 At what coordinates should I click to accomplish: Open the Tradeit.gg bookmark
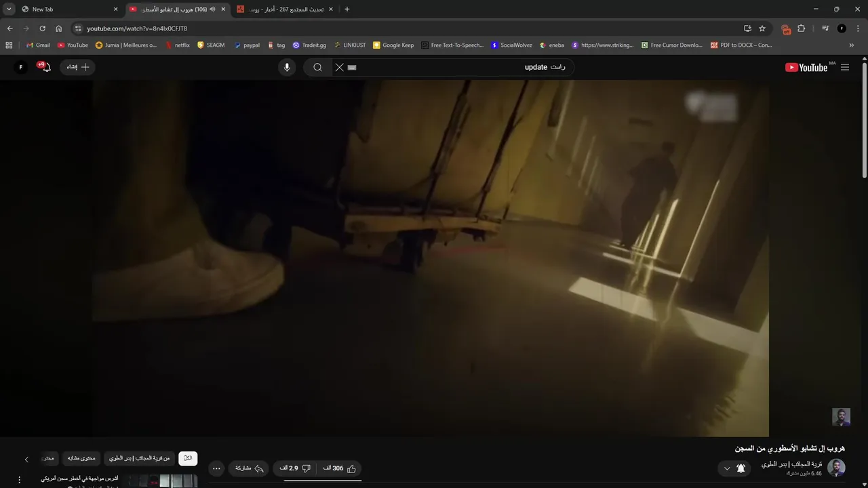pos(309,45)
